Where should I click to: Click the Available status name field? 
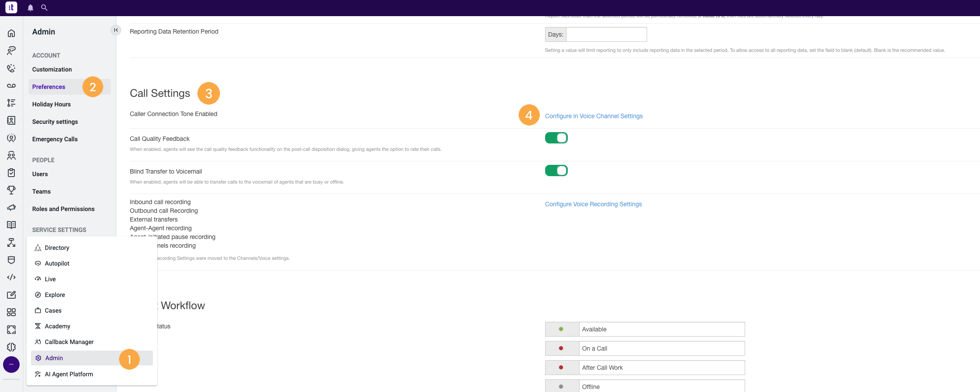click(x=662, y=329)
